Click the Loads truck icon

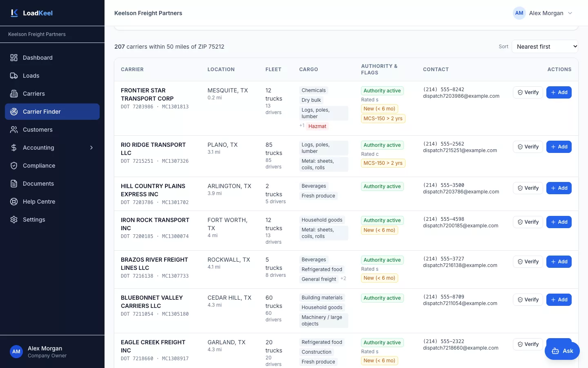14,76
